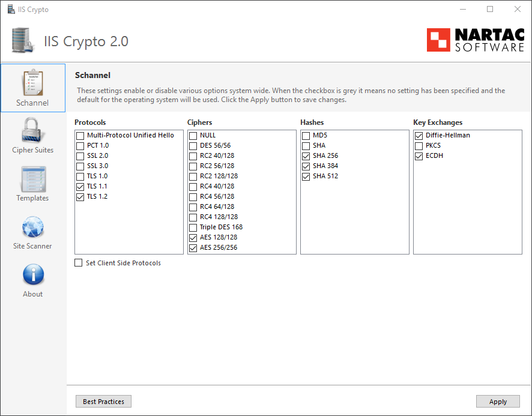Select the Cipher Suites text label in sidebar
The width and height of the screenshot is (532, 416).
pyautogui.click(x=32, y=150)
